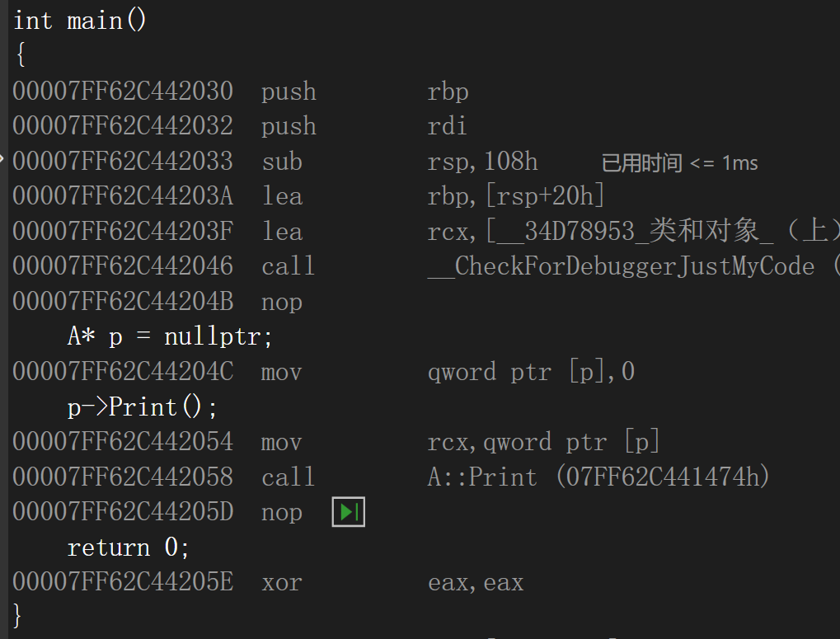This screenshot has height=639, width=840.
Task: Select the 'int main()' source line
Action: tap(79, 21)
